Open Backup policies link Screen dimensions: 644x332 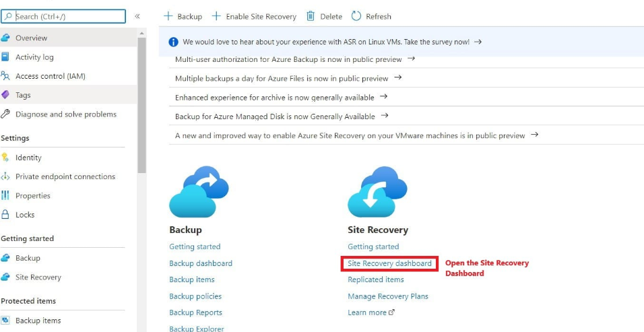[195, 296]
